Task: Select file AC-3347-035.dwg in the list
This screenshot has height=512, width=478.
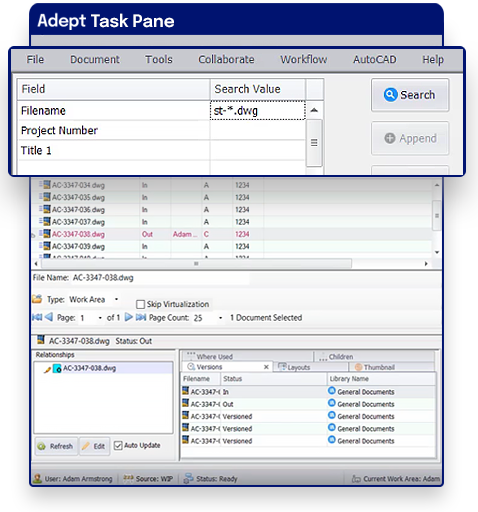Action: [x=78, y=197]
